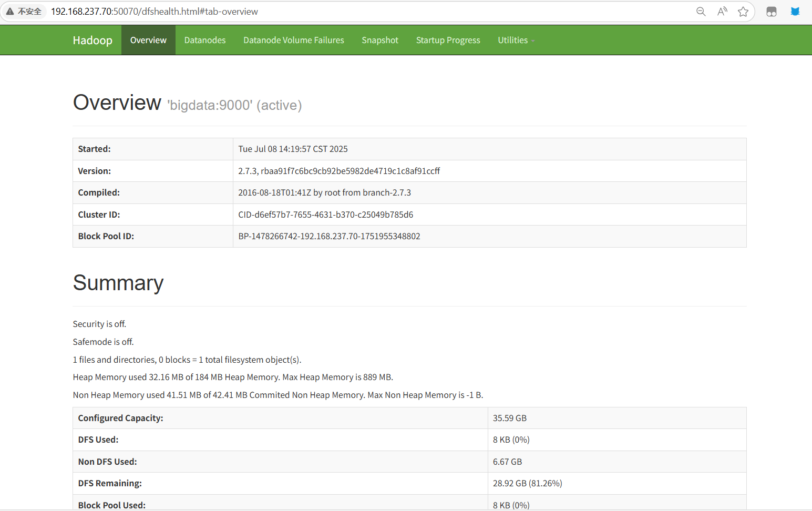Expand the Utilities caret arrow
The width and height of the screenshot is (812, 511).
[x=533, y=42]
